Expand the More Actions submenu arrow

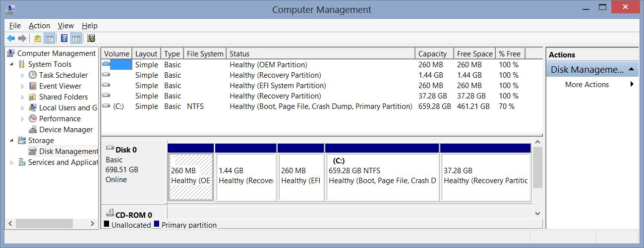[632, 85]
